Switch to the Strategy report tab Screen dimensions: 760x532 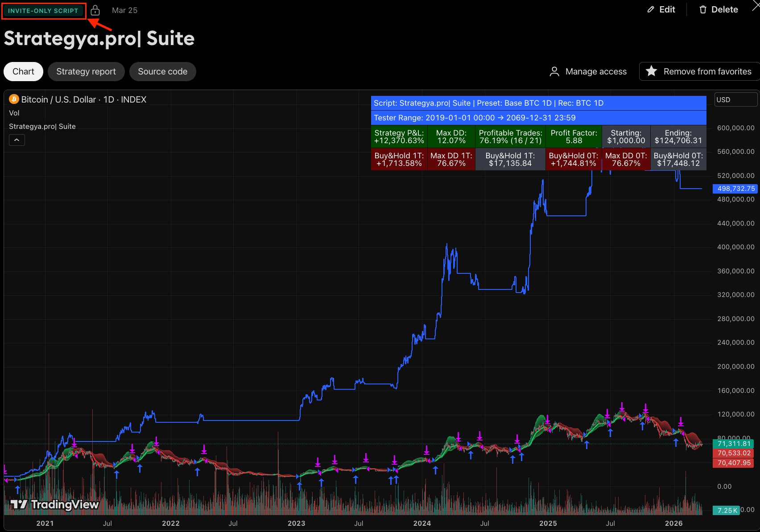click(86, 71)
